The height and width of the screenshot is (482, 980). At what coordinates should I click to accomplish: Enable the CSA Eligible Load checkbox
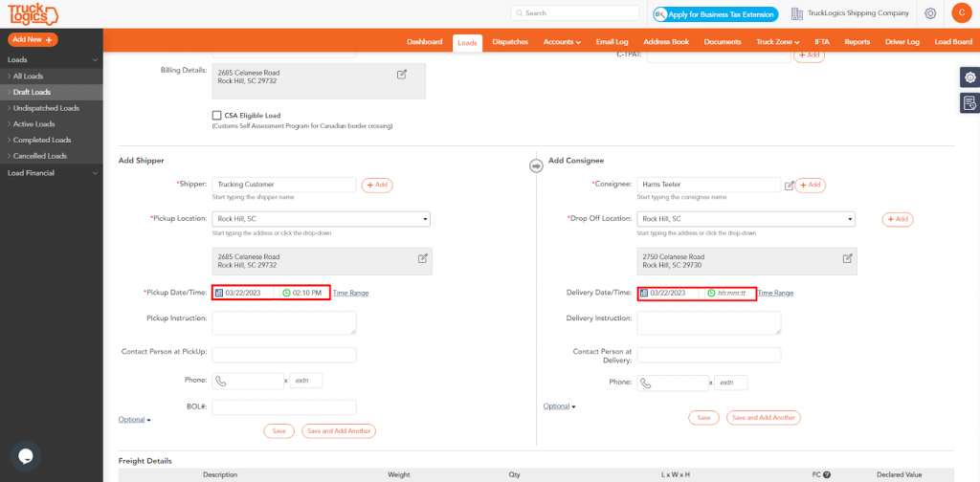coord(217,116)
